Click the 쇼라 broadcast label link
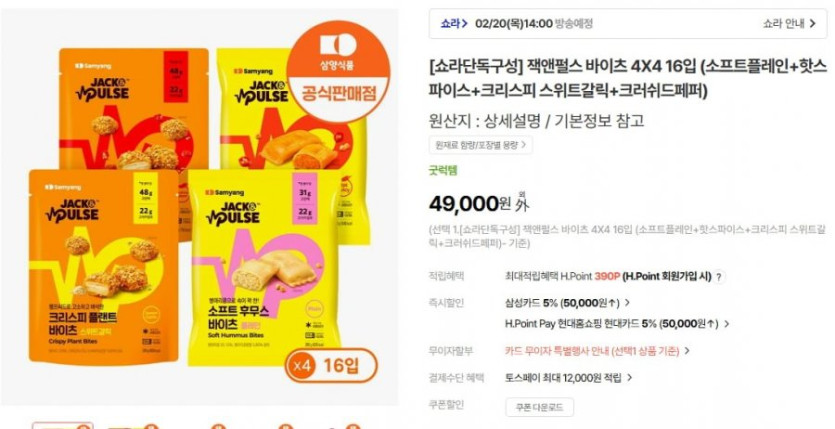Screen dimensions: 835x429 (454, 23)
